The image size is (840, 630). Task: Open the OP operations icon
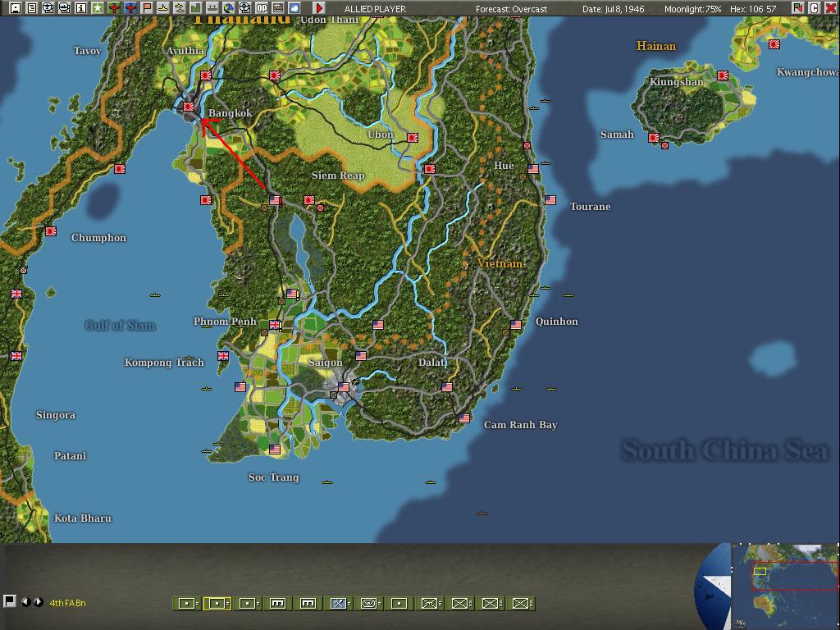tap(261, 7)
